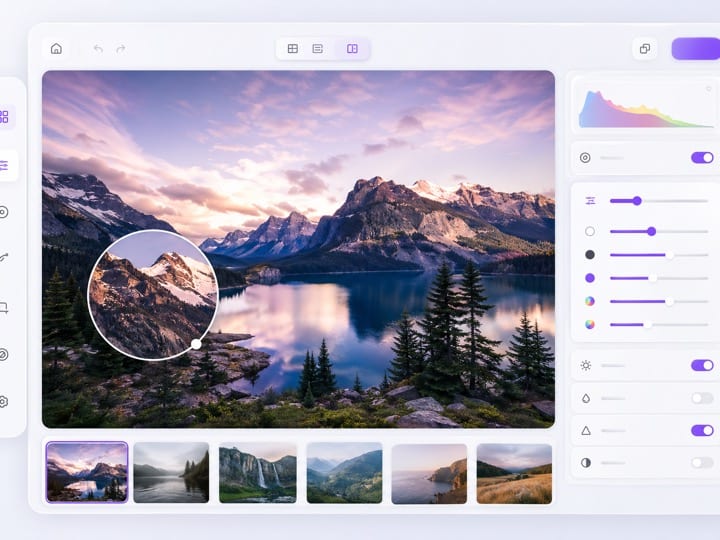Open the settings gear in the left sidebar

[4, 402]
